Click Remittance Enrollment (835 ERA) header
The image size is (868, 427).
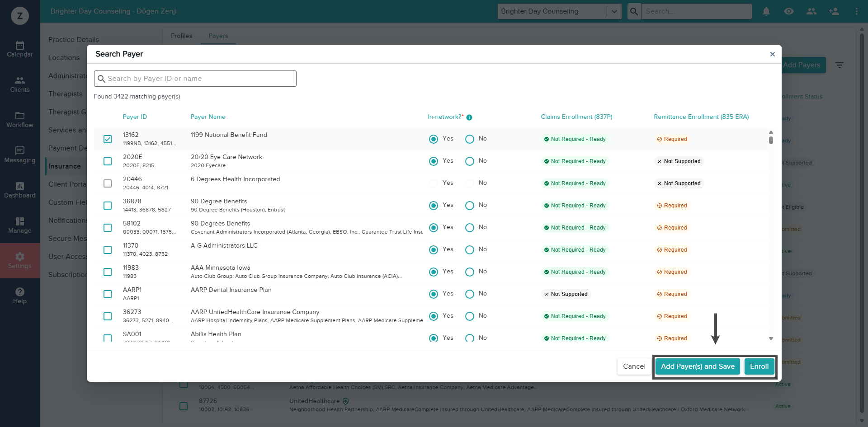pos(701,117)
